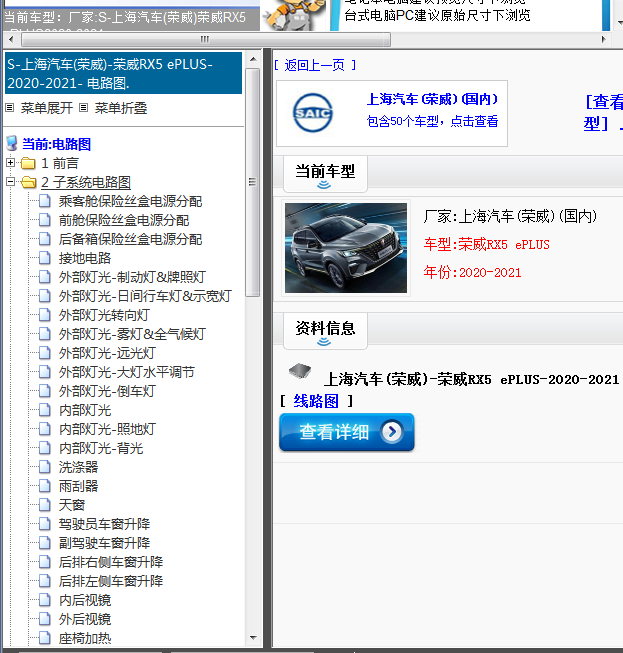Open 外部灯光-雾灯&全气候灯 diagram
Screen dimensions: 623x653
pyautogui.click(x=132, y=334)
